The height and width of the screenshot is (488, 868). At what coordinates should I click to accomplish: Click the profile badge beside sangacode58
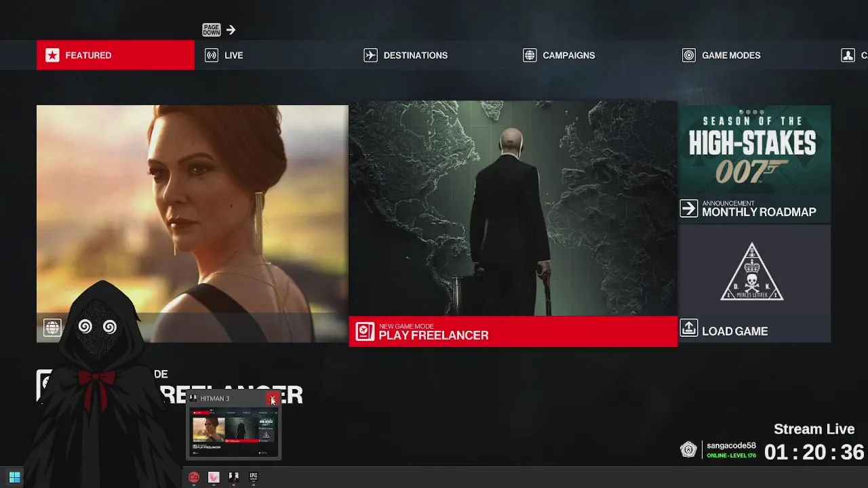click(x=688, y=450)
